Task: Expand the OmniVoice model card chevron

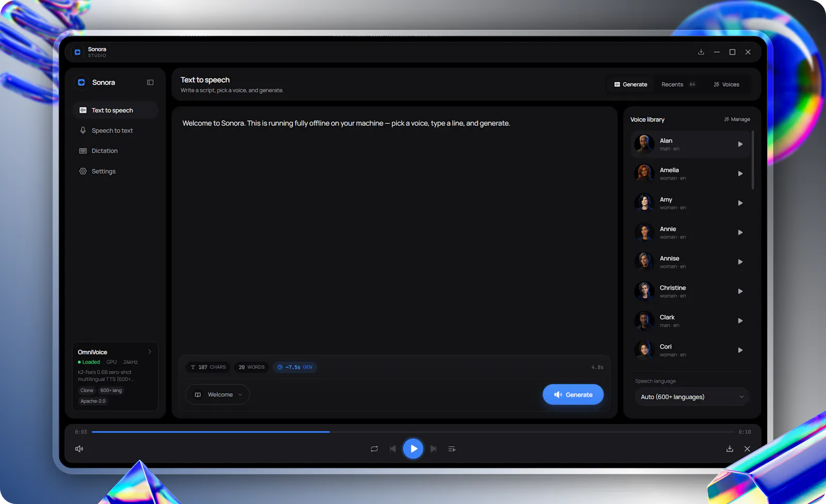Action: 150,352
